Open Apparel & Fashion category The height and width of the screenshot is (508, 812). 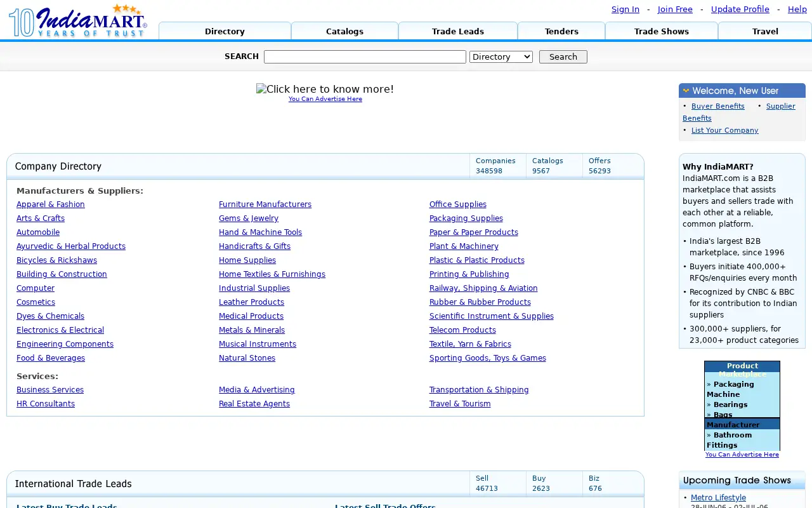coord(51,204)
